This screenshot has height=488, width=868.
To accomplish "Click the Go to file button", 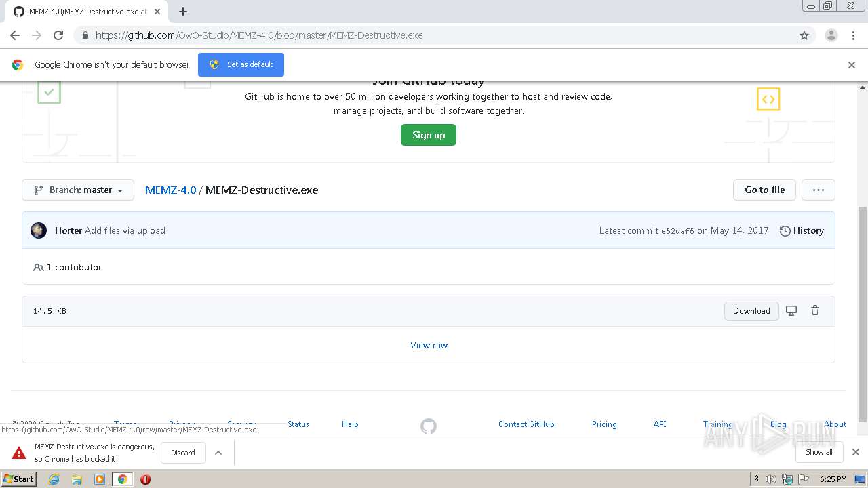I will pos(764,190).
